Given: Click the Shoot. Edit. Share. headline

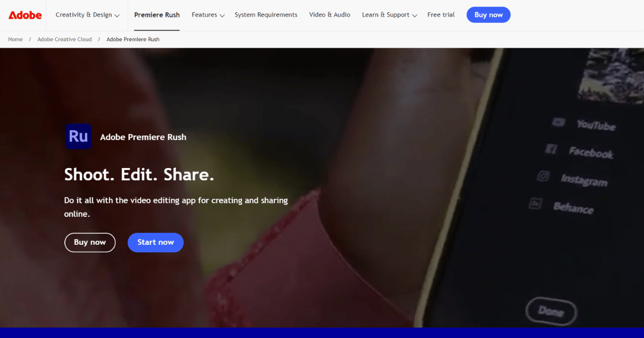Looking at the screenshot, I should tap(139, 175).
